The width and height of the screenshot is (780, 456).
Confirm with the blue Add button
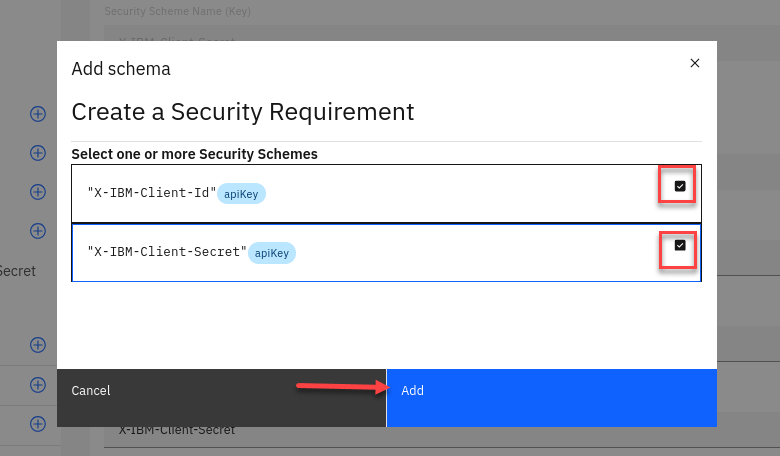[x=551, y=391]
